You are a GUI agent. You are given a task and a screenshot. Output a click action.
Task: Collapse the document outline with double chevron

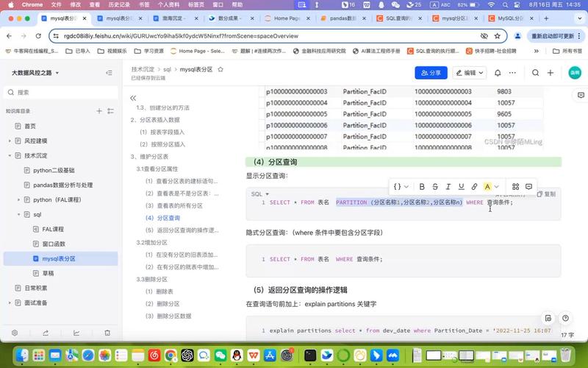click(133, 98)
